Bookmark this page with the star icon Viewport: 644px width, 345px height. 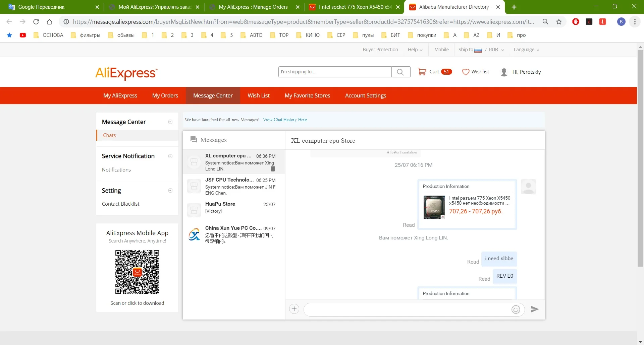point(559,22)
